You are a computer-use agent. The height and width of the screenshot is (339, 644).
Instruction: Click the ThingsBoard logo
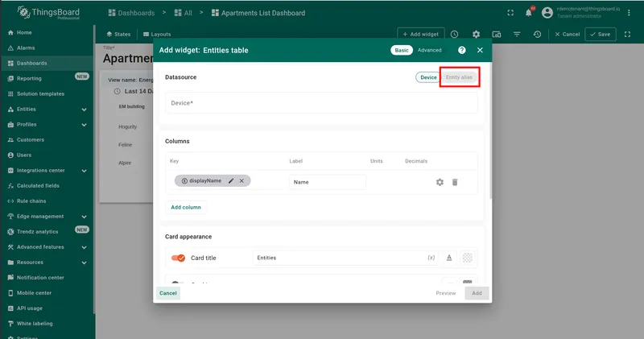[48, 13]
